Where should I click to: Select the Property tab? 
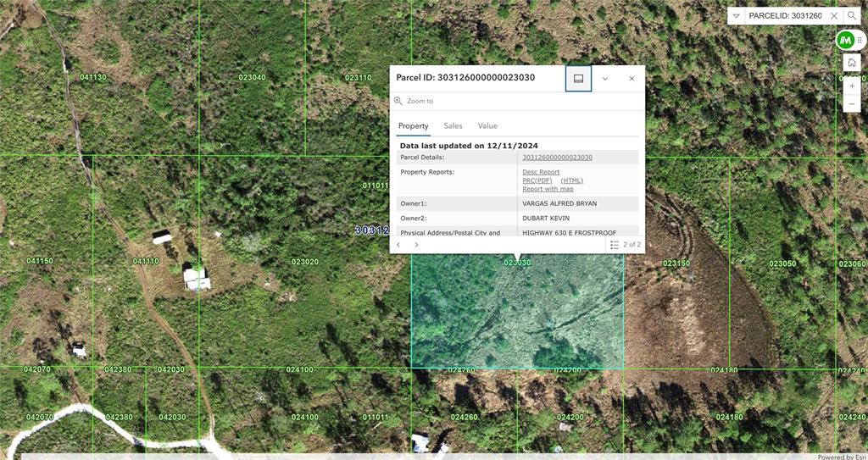click(414, 125)
